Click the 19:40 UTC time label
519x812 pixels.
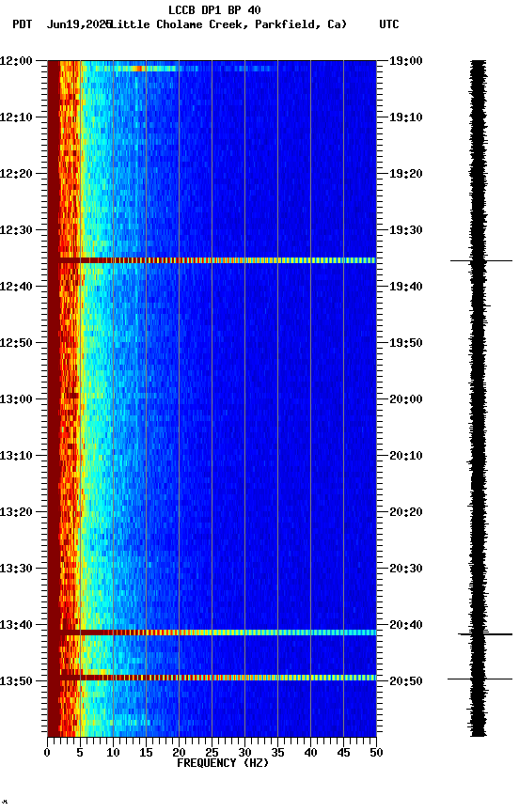(406, 287)
